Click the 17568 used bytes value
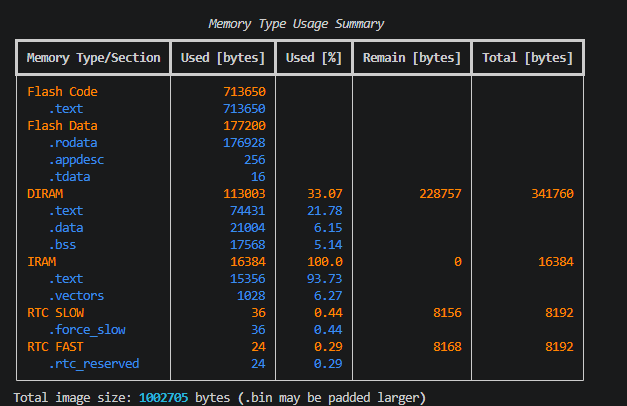The height and width of the screenshot is (406, 627). [248, 245]
